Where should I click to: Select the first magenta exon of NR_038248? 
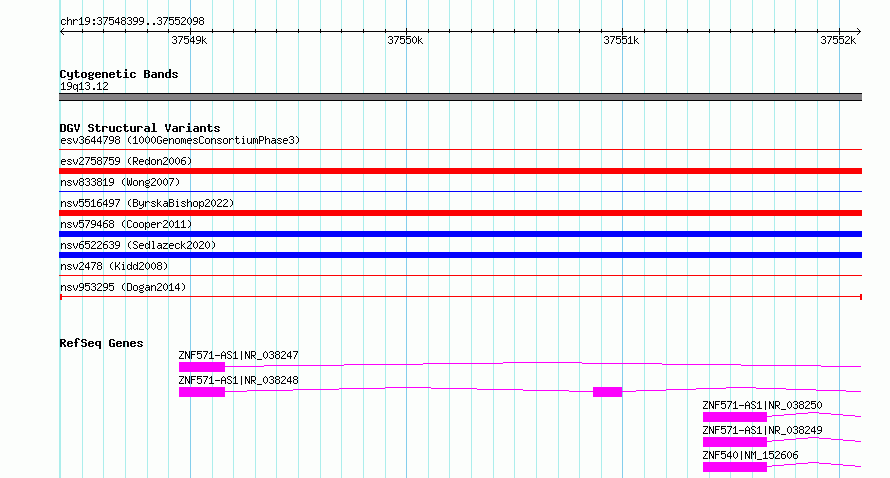[202, 392]
